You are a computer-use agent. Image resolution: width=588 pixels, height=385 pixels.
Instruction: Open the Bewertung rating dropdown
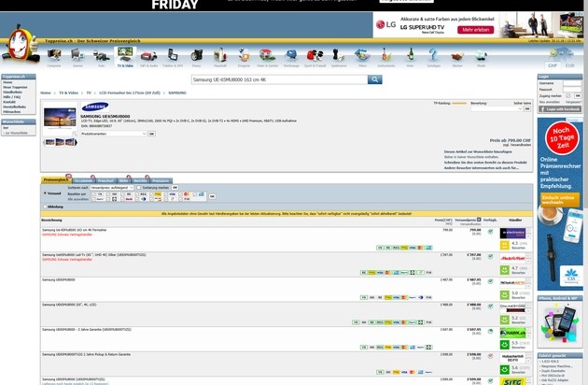click(497, 108)
